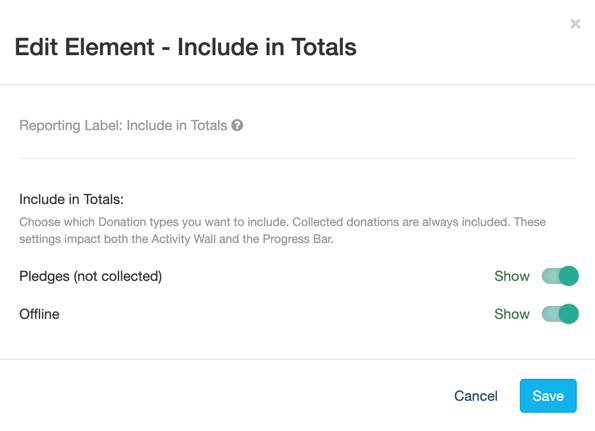The image size is (595, 431).
Task: Toggle off the Offline donations switch
Action: (x=560, y=314)
